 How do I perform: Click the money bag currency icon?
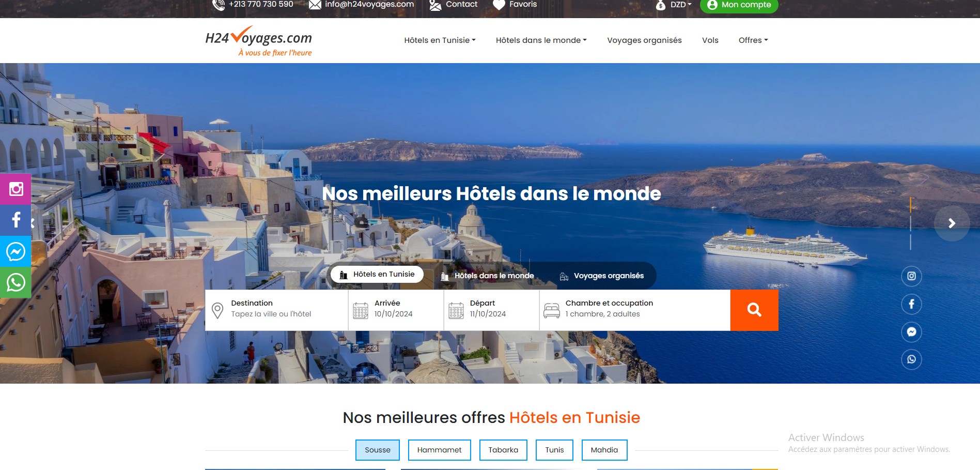[x=660, y=5]
